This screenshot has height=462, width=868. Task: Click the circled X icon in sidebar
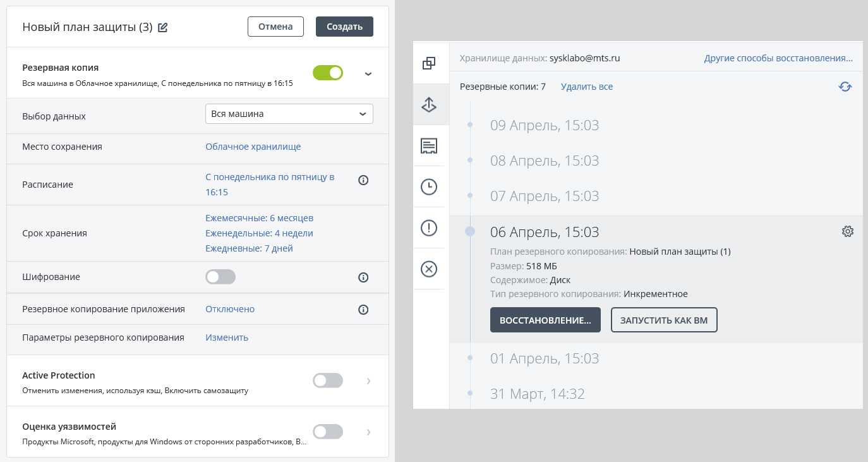click(429, 269)
